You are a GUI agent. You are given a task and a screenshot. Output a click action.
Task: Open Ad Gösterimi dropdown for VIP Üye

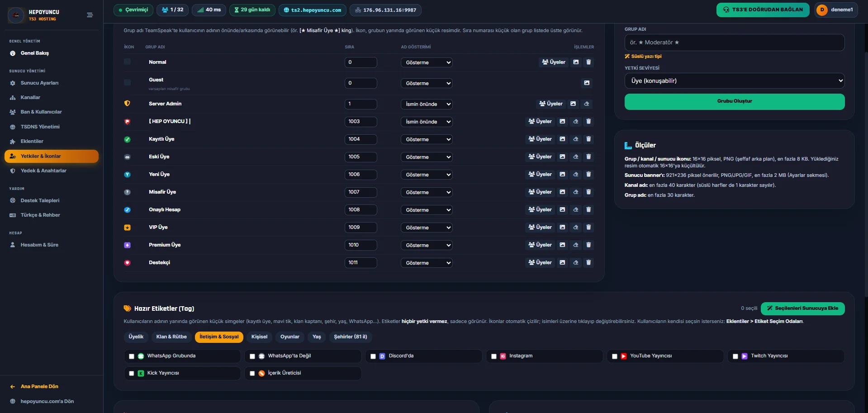click(427, 228)
